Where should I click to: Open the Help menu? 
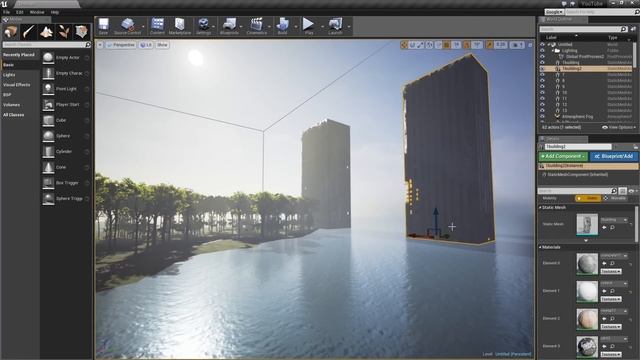55,12
